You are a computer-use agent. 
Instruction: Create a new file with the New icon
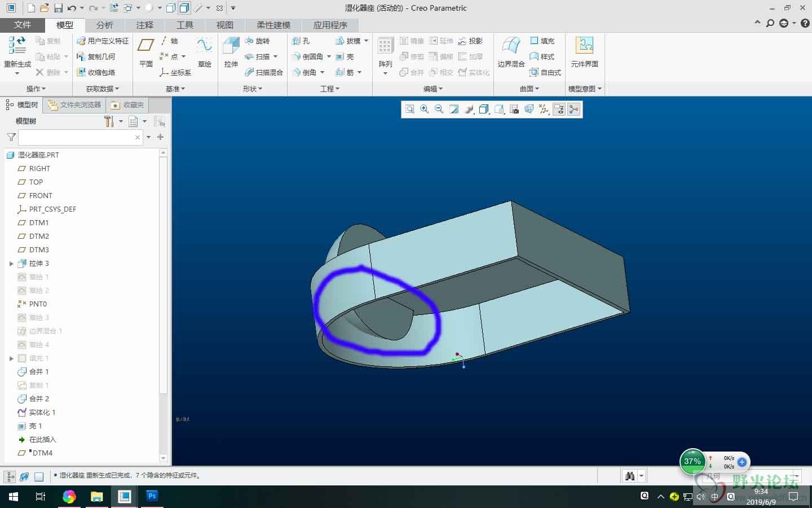click(31, 8)
